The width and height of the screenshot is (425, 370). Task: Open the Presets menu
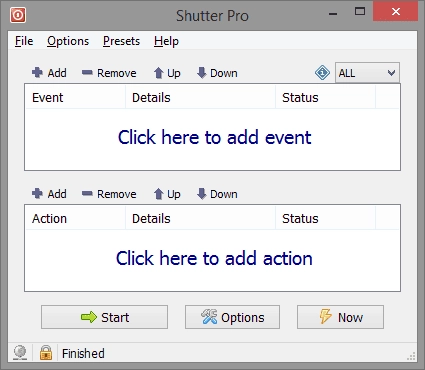click(x=121, y=41)
